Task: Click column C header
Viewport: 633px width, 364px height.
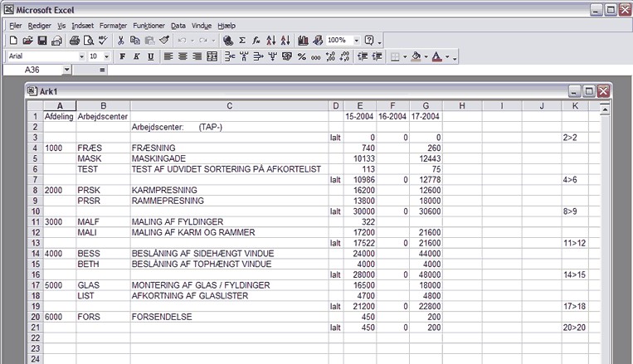Action: point(229,105)
